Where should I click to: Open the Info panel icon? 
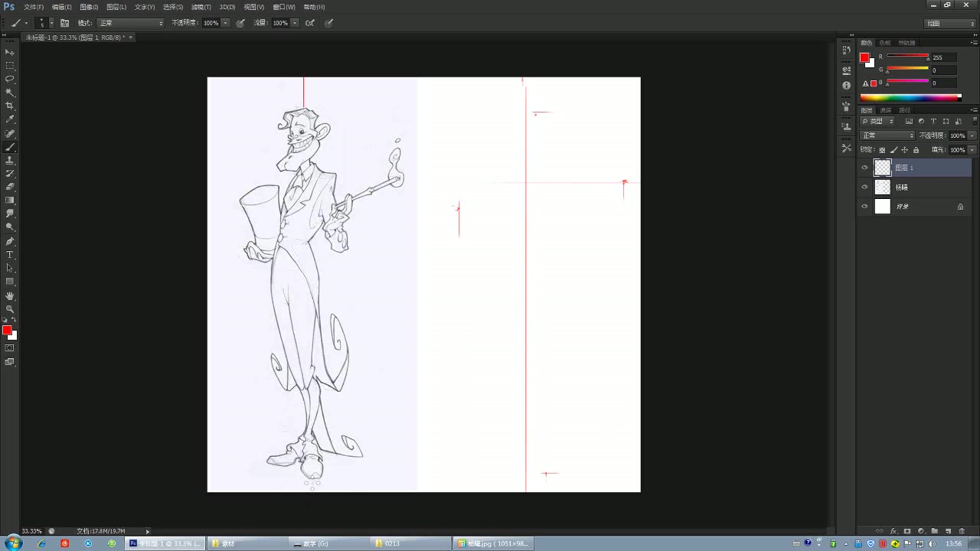click(846, 86)
